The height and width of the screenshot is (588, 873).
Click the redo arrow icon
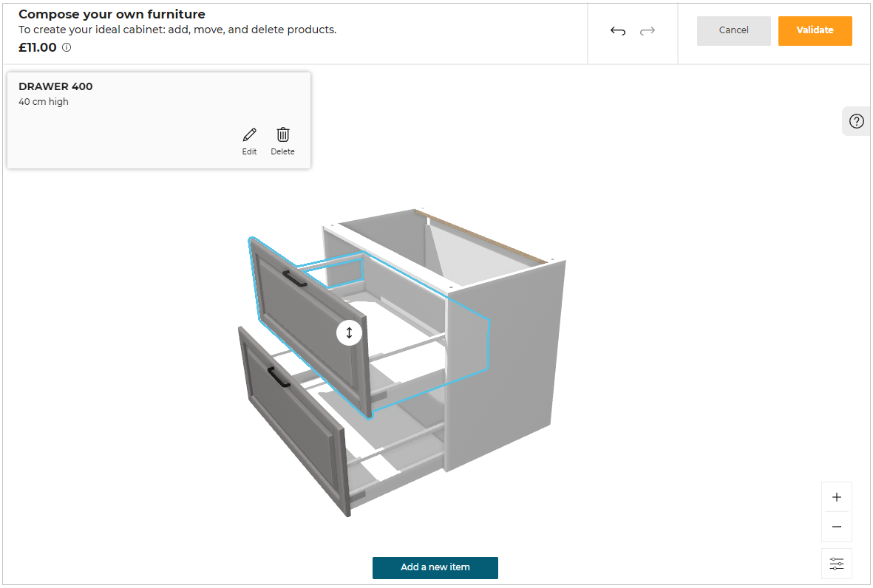tap(648, 31)
